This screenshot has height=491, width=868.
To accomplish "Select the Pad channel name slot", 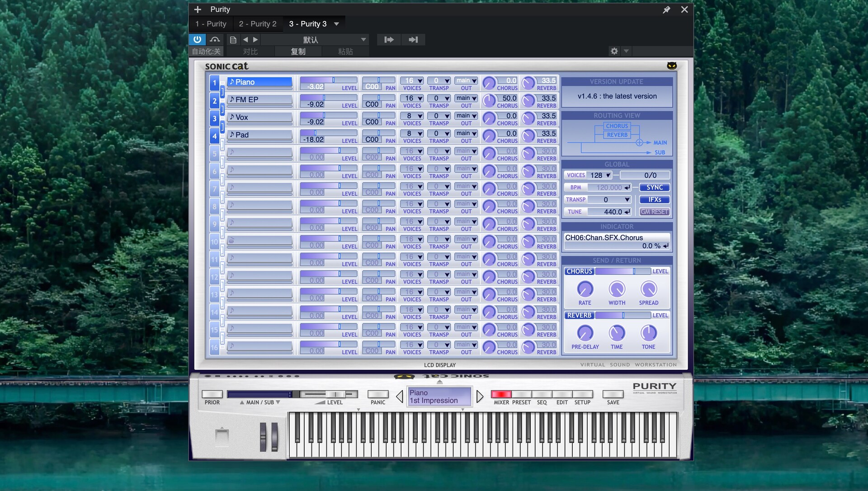I will [259, 135].
